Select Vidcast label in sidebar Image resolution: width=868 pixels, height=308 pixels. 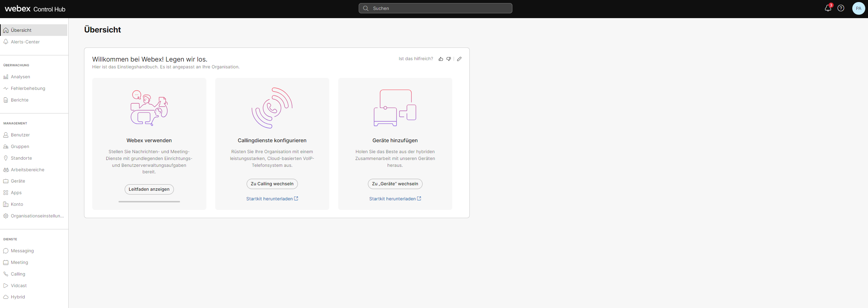(x=19, y=286)
